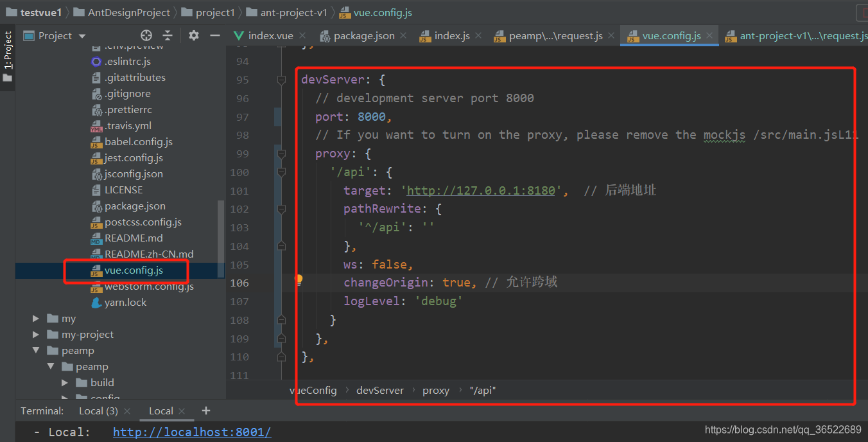Close the index.js editor tab

479,36
